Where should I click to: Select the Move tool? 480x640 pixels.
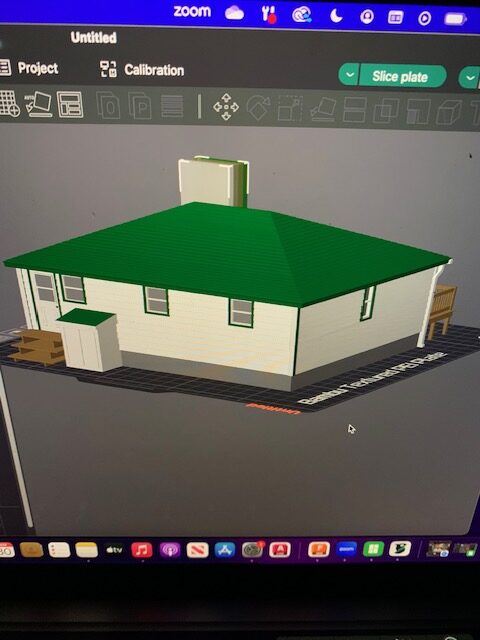click(226, 107)
